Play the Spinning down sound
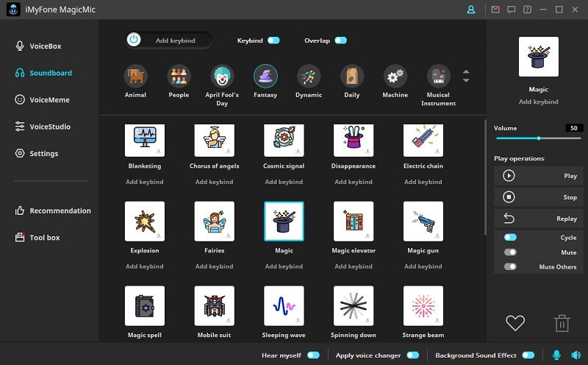Screen dimensions: 588x365 (354, 305)
